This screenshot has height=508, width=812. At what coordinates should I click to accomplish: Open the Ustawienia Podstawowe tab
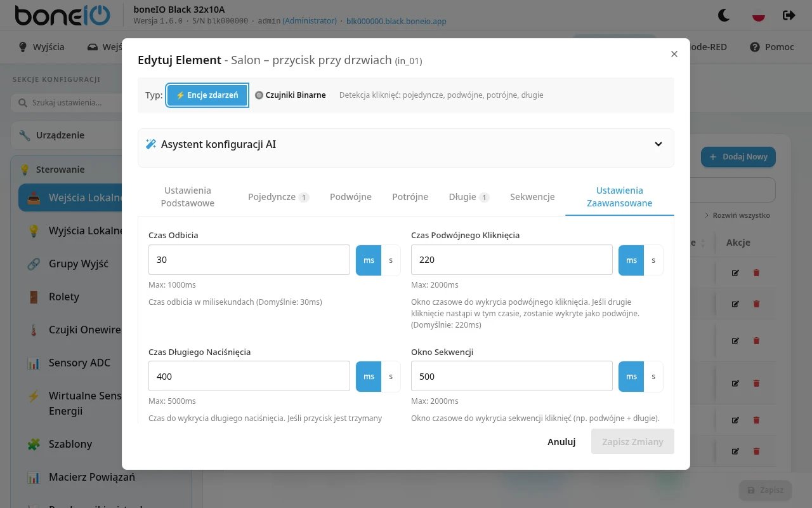coord(188,197)
